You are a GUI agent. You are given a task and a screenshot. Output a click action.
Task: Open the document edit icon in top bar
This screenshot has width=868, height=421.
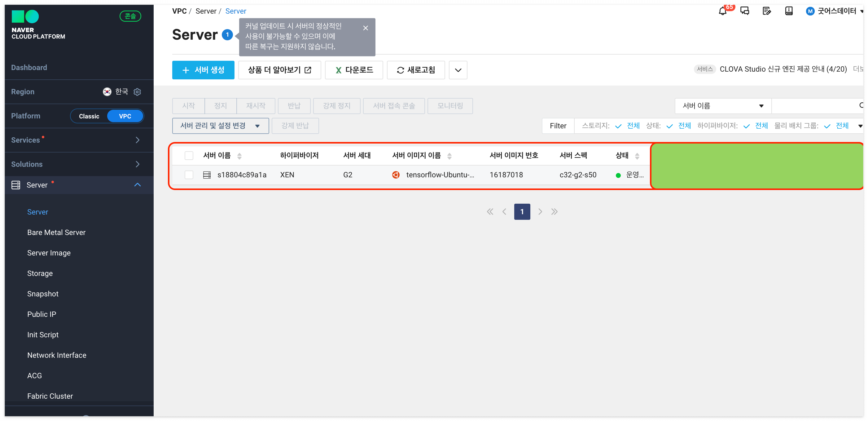[767, 11]
